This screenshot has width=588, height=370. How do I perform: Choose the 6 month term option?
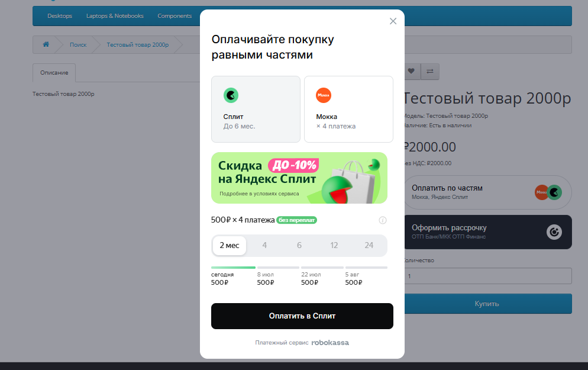[x=299, y=246]
